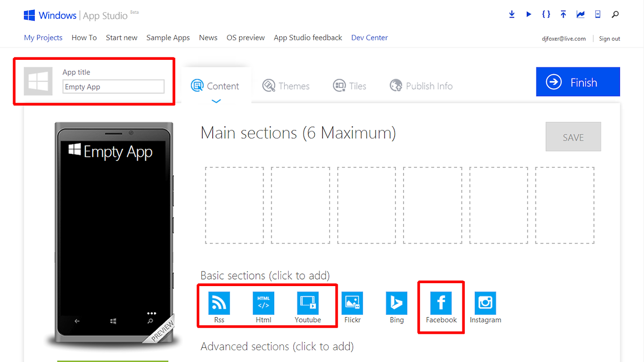This screenshot has width=644, height=362.
Task: Click the phone preview icon in header
Action: pyautogui.click(x=598, y=15)
